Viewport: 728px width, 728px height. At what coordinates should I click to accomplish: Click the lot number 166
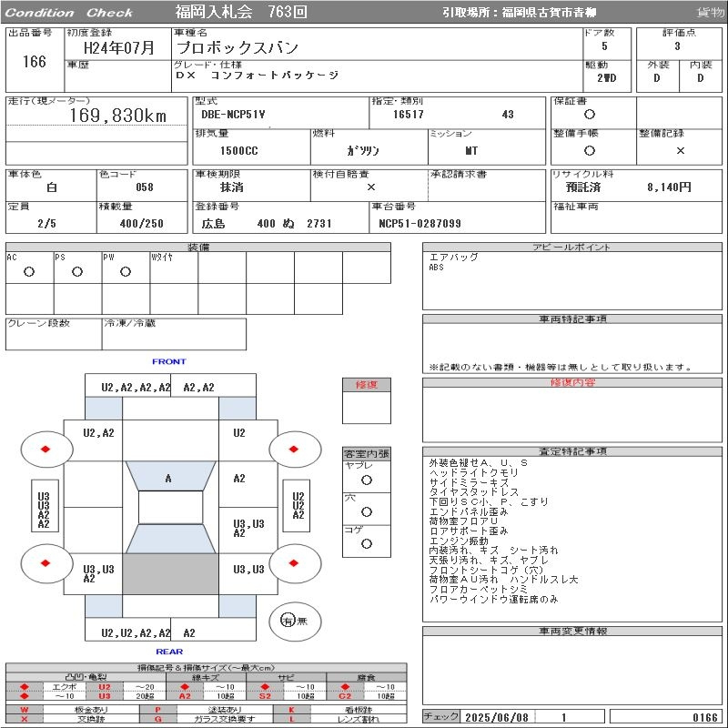pyautogui.click(x=35, y=61)
